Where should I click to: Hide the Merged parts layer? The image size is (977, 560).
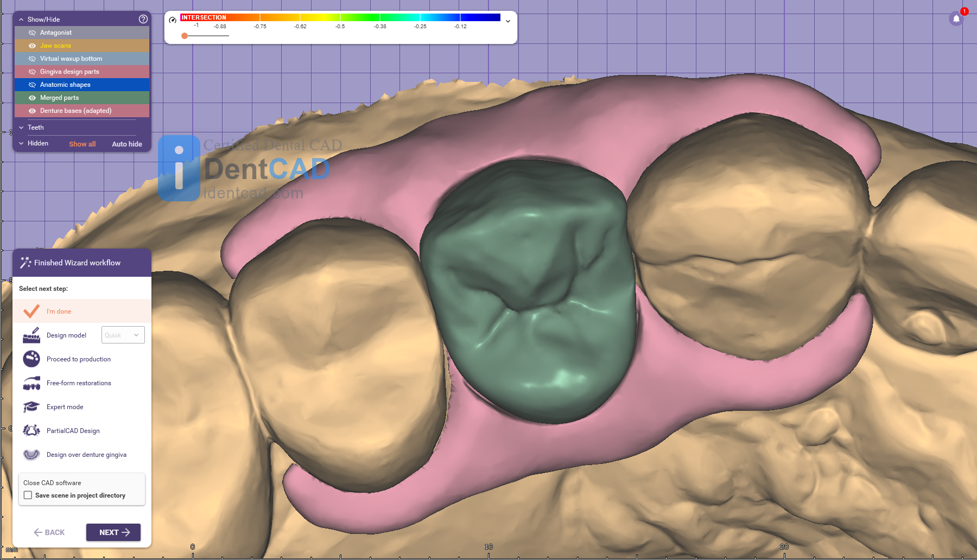tap(32, 98)
